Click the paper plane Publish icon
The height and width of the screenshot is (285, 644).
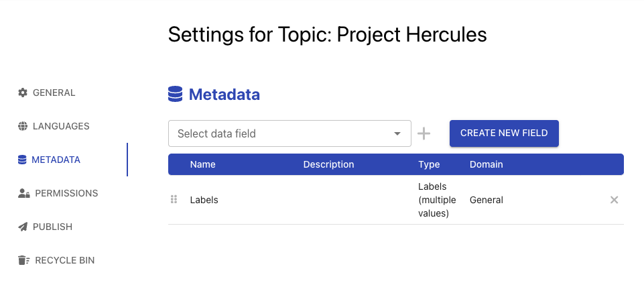[x=23, y=227]
